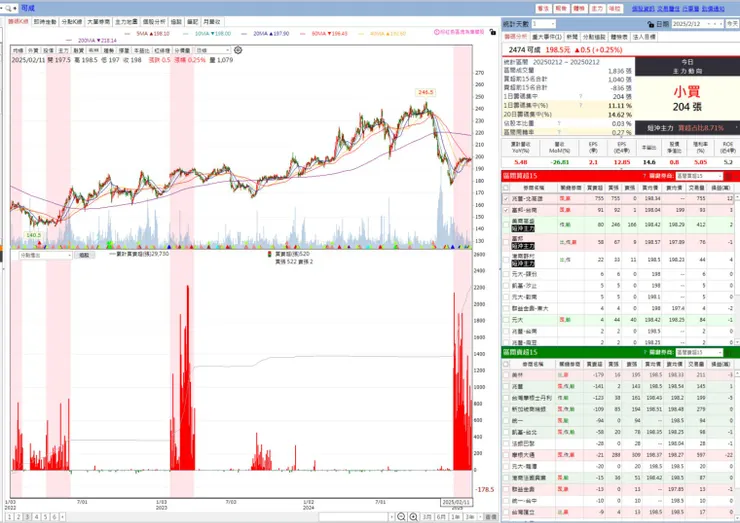The image size is (740, 523).
Task: Tick the checkbox for 美林 in sell list
Action: pyautogui.click(x=506, y=375)
